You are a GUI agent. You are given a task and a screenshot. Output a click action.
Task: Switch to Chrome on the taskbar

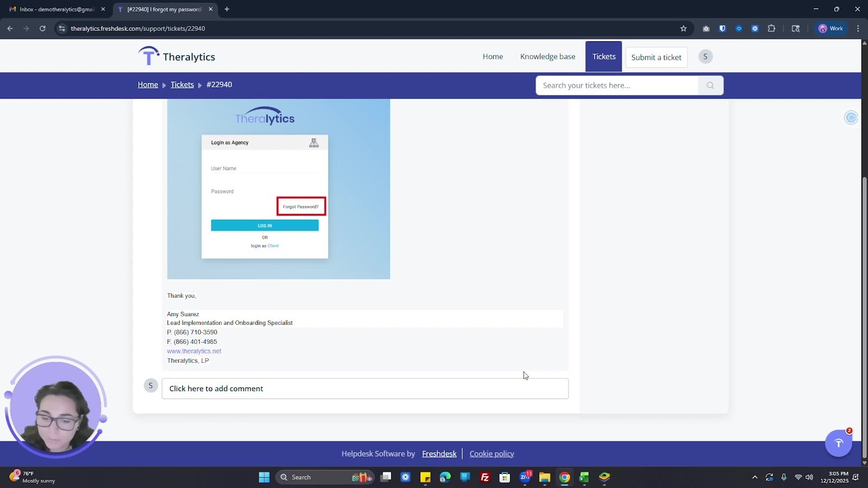[x=565, y=477]
